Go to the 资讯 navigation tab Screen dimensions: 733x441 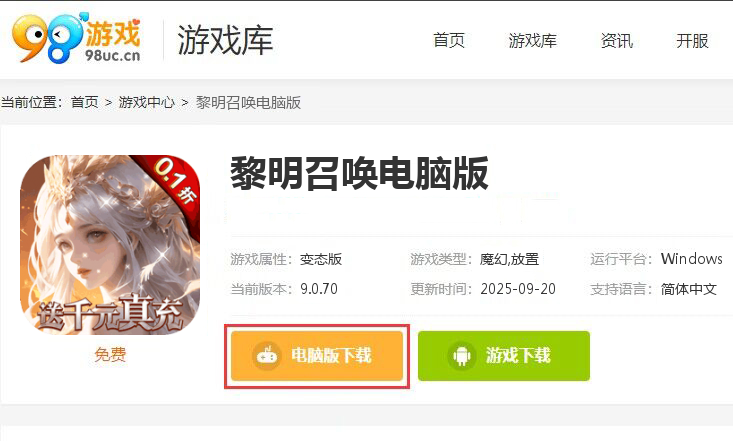pos(617,40)
